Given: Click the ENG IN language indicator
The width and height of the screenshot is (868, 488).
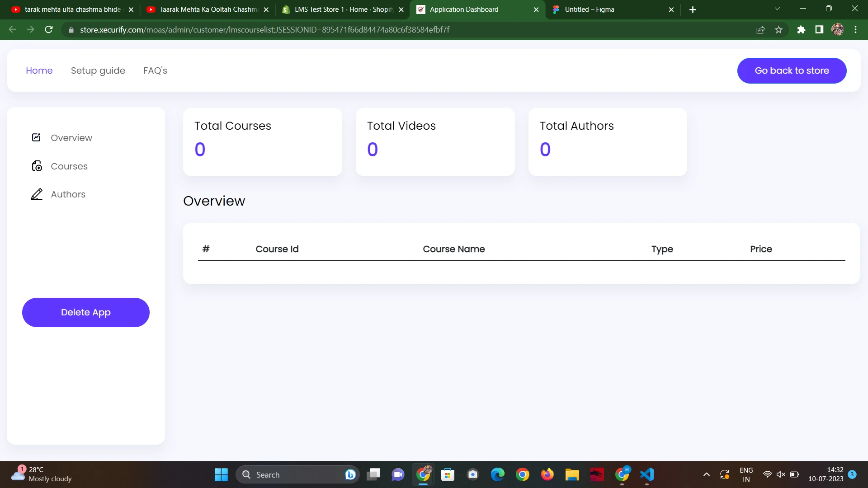Looking at the screenshot, I should click(x=746, y=474).
